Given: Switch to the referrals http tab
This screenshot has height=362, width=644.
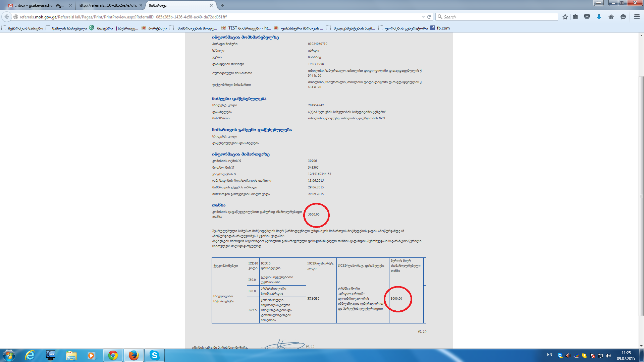Looking at the screenshot, I should pyautogui.click(x=107, y=5).
